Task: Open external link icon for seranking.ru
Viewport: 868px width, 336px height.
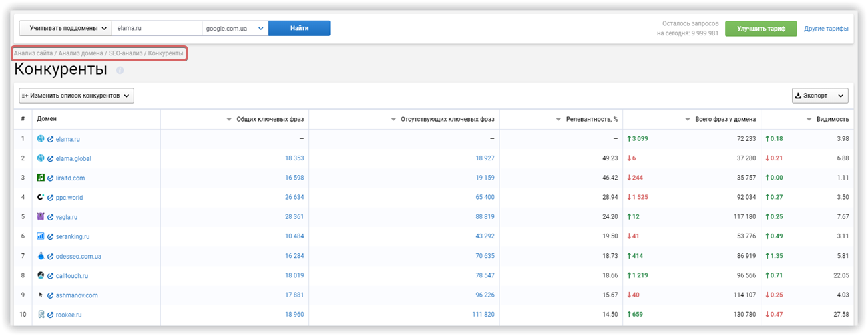Action: 50,236
